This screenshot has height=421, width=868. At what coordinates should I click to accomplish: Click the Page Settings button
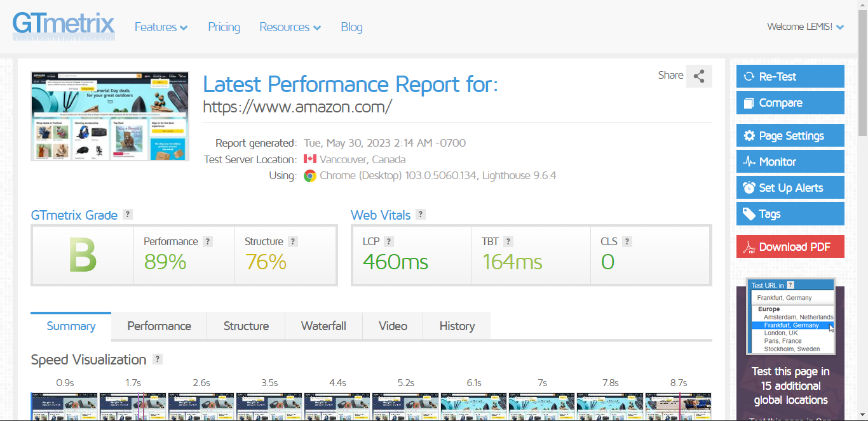pyautogui.click(x=790, y=136)
